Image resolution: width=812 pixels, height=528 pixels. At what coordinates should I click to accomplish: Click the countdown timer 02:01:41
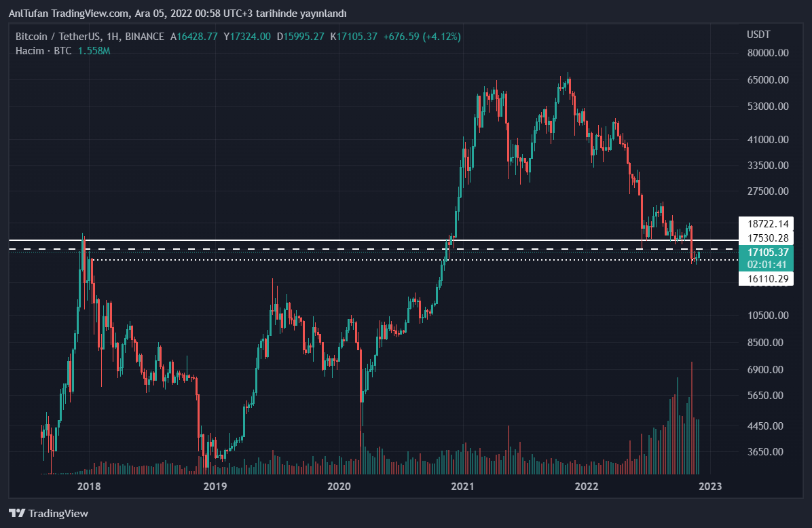coord(766,265)
